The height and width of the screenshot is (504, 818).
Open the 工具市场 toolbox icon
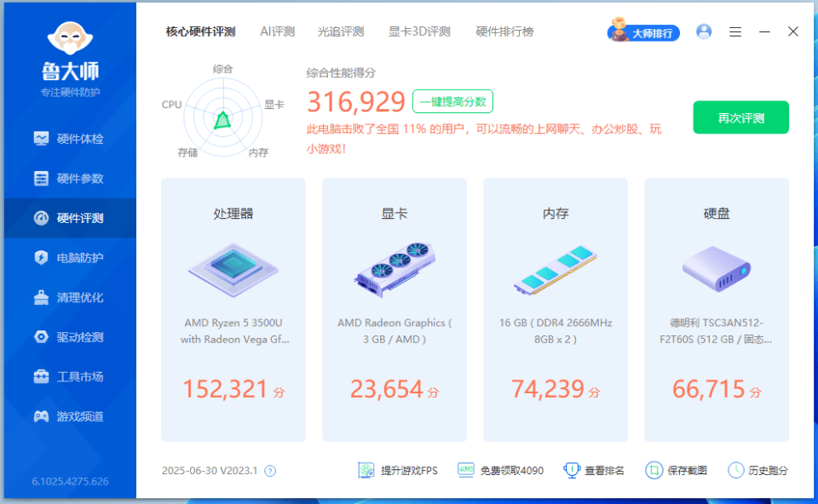tap(41, 377)
